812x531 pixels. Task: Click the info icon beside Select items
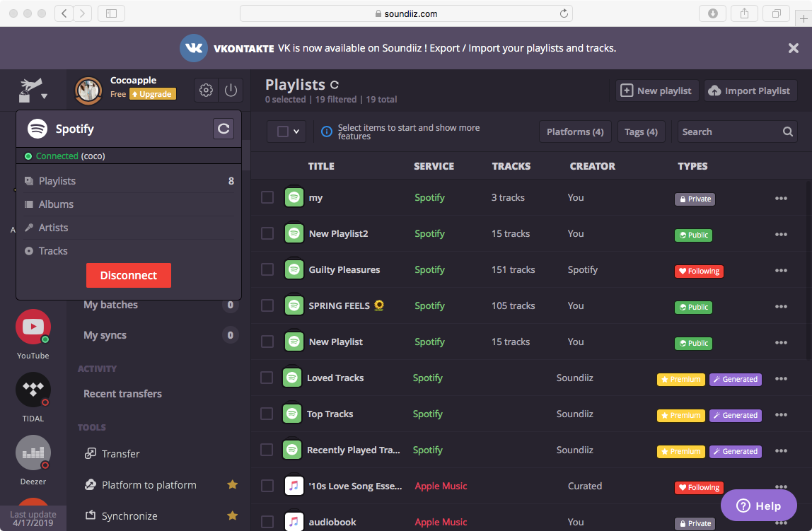327,132
